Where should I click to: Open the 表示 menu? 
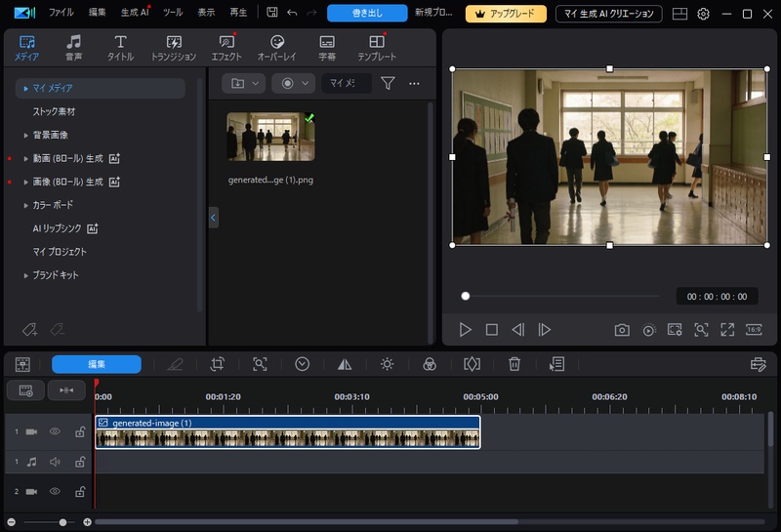point(206,13)
